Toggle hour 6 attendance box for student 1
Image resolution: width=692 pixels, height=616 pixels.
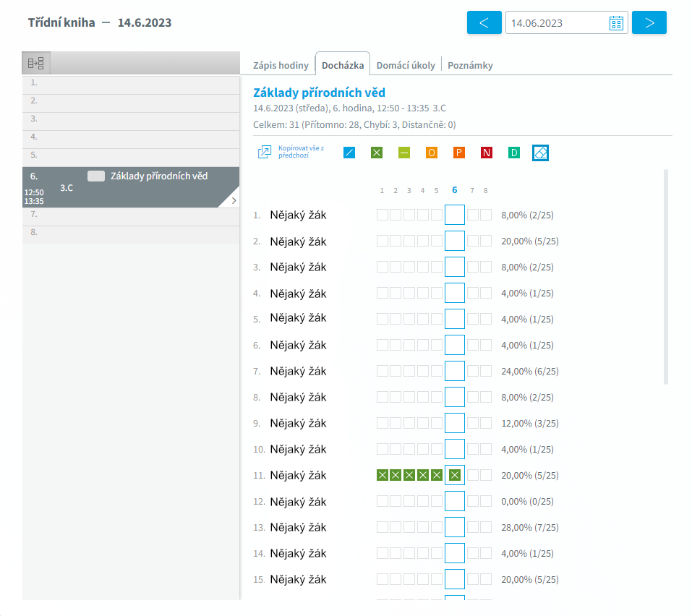tap(454, 215)
